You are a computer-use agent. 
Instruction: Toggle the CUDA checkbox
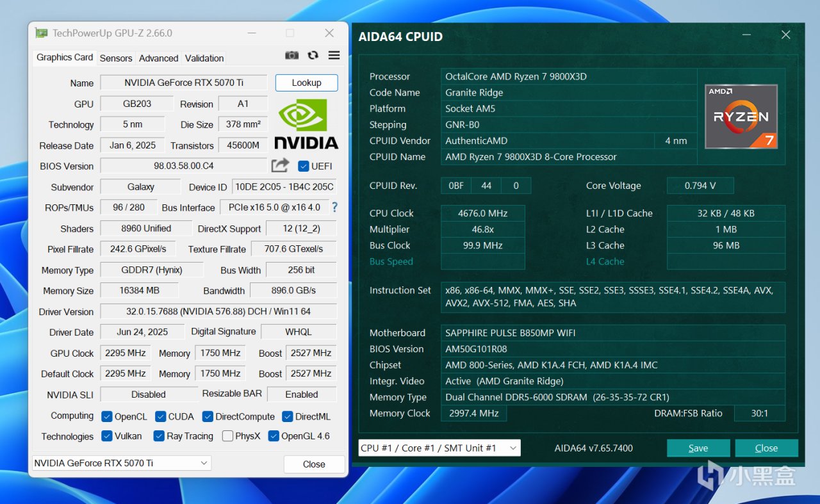(161, 416)
